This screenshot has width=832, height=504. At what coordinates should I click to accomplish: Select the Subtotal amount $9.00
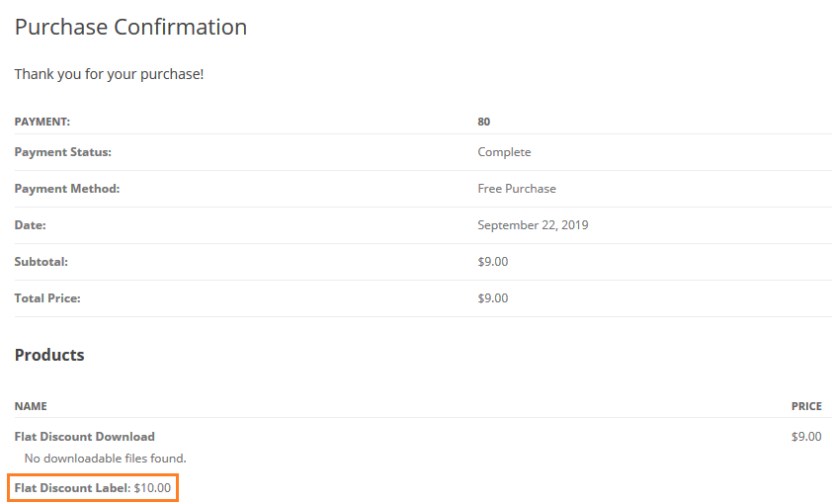pos(492,262)
